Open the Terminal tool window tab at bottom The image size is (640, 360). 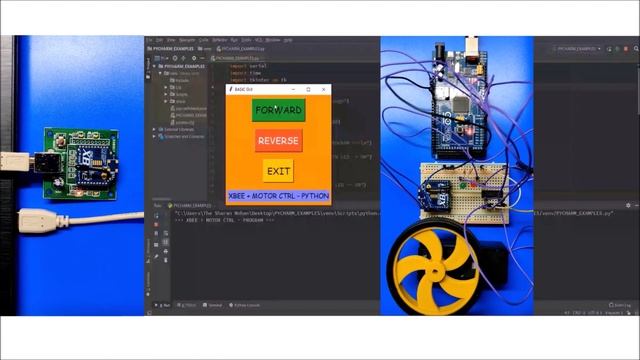[213, 305]
